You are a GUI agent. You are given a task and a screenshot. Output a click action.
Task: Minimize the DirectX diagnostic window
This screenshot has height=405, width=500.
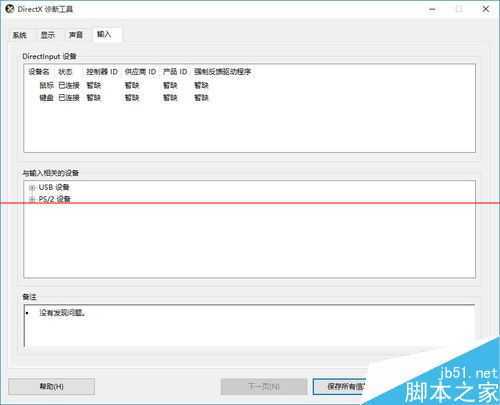pyautogui.click(x=432, y=9)
